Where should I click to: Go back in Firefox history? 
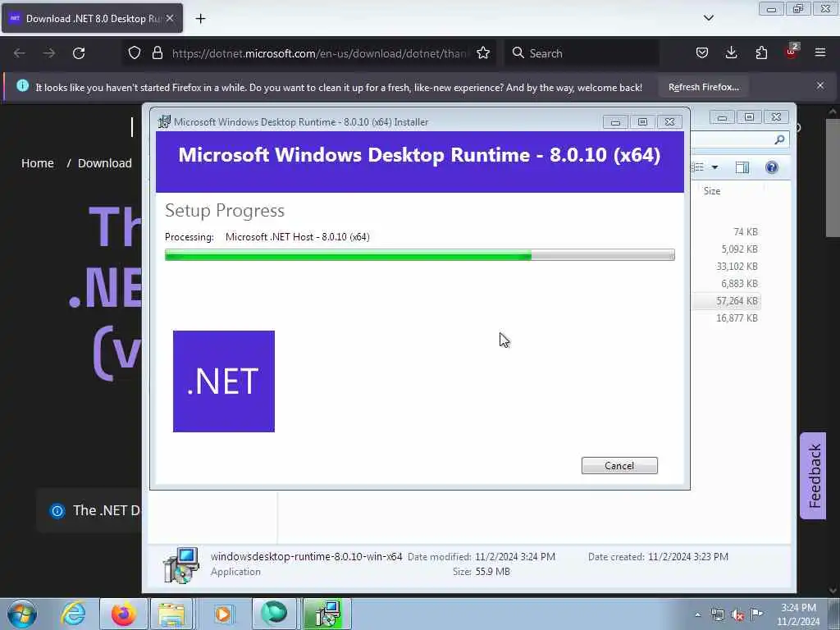(x=20, y=53)
